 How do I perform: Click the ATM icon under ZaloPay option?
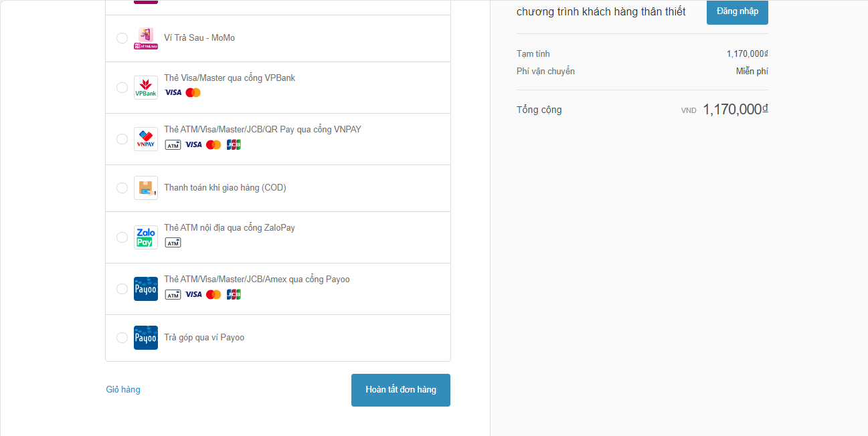173,243
